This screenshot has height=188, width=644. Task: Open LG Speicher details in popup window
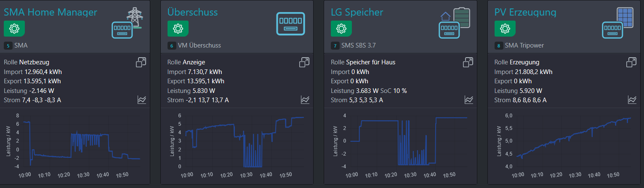pos(468,63)
